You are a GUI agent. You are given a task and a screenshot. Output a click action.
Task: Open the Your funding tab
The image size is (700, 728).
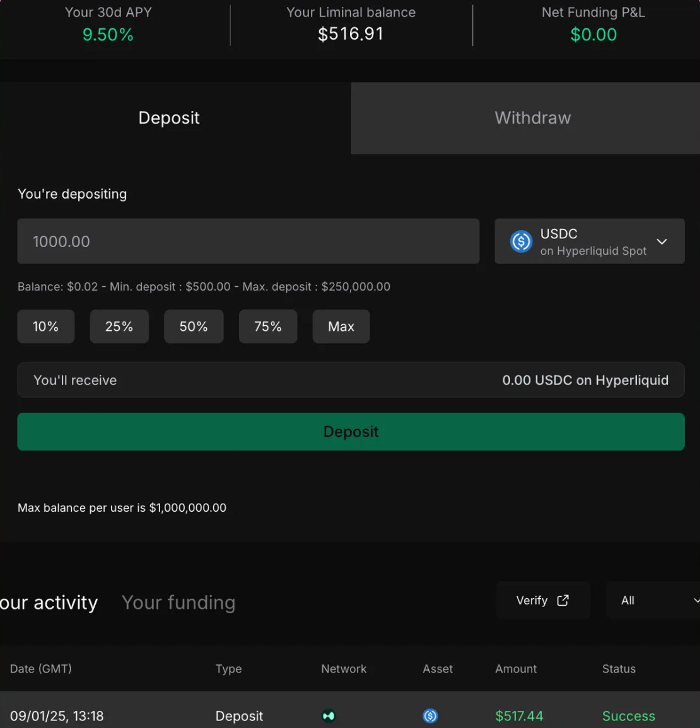(178, 603)
